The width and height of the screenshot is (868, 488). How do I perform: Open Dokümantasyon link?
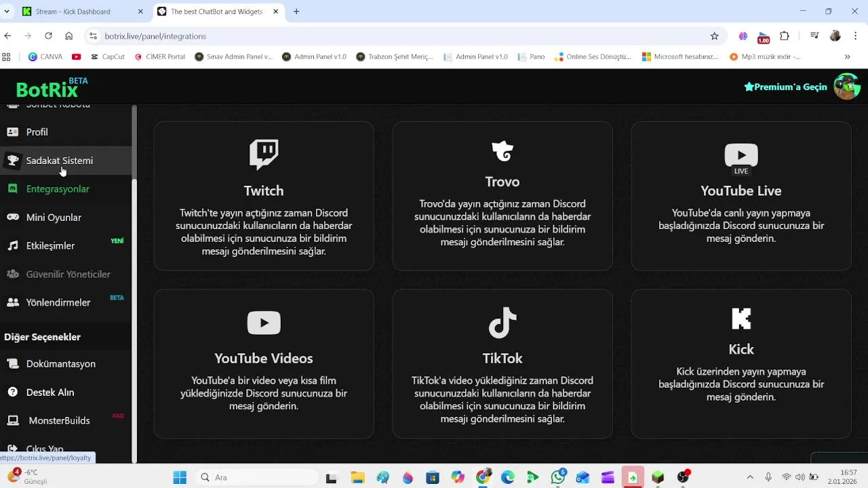click(66, 364)
